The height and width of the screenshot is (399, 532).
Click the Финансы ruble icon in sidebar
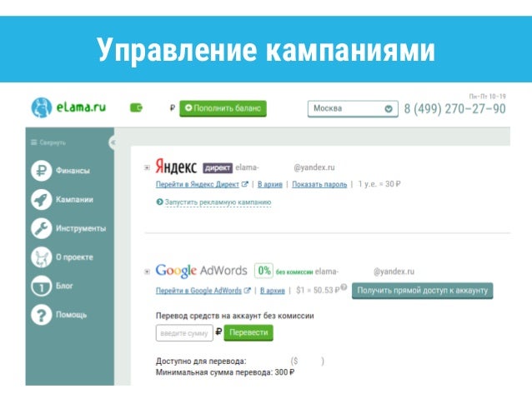click(x=42, y=171)
